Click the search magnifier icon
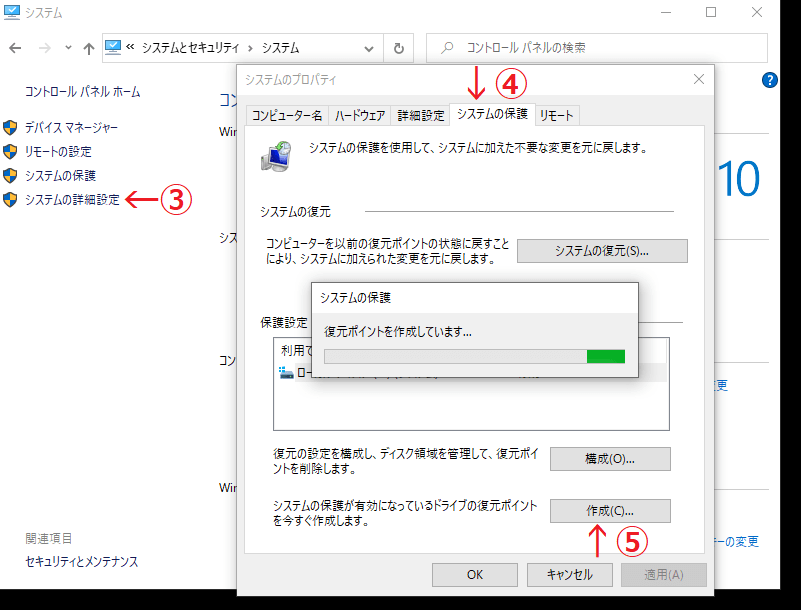The width and height of the screenshot is (801, 610). point(447,48)
